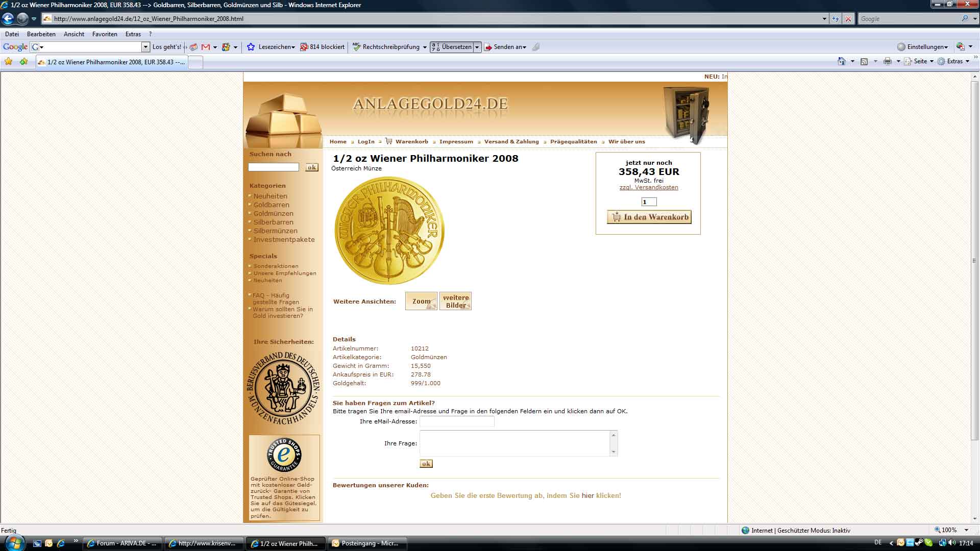Toggle the Übersetzen toolbar button
This screenshot has width=980, height=551.
pos(452,47)
